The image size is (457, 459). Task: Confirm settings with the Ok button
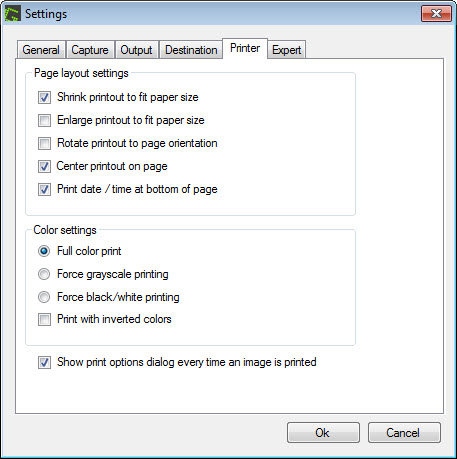point(323,433)
